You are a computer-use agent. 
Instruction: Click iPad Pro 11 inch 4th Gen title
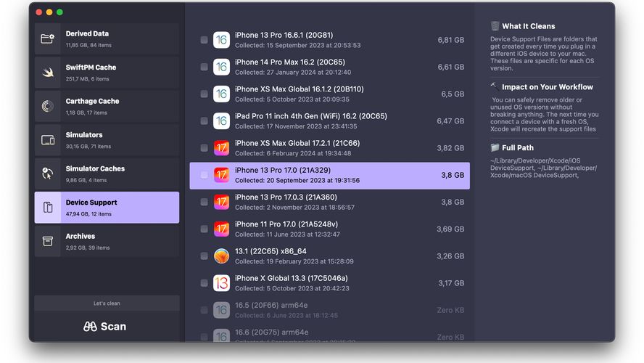coord(311,116)
